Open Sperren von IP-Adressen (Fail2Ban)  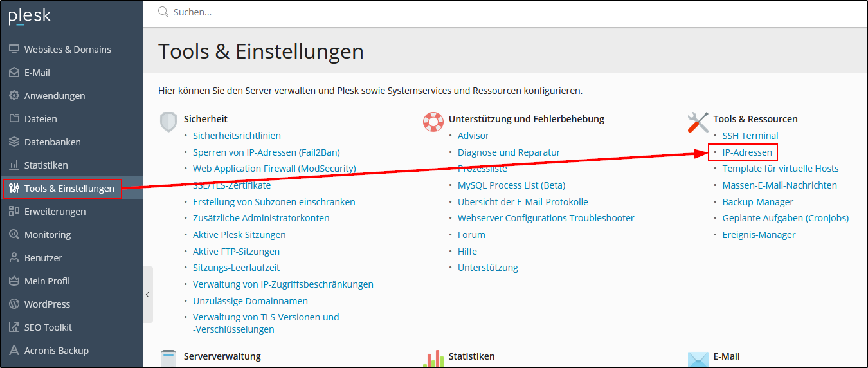tap(266, 152)
